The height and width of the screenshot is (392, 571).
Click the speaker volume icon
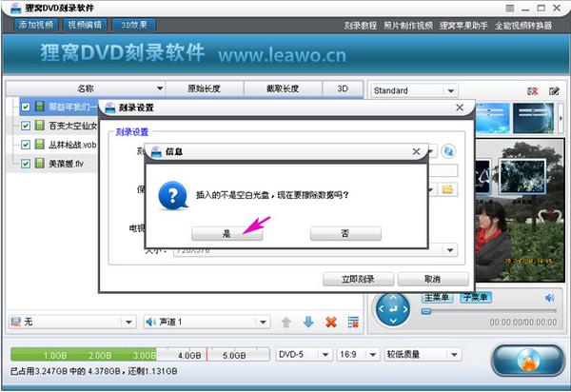click(549, 298)
